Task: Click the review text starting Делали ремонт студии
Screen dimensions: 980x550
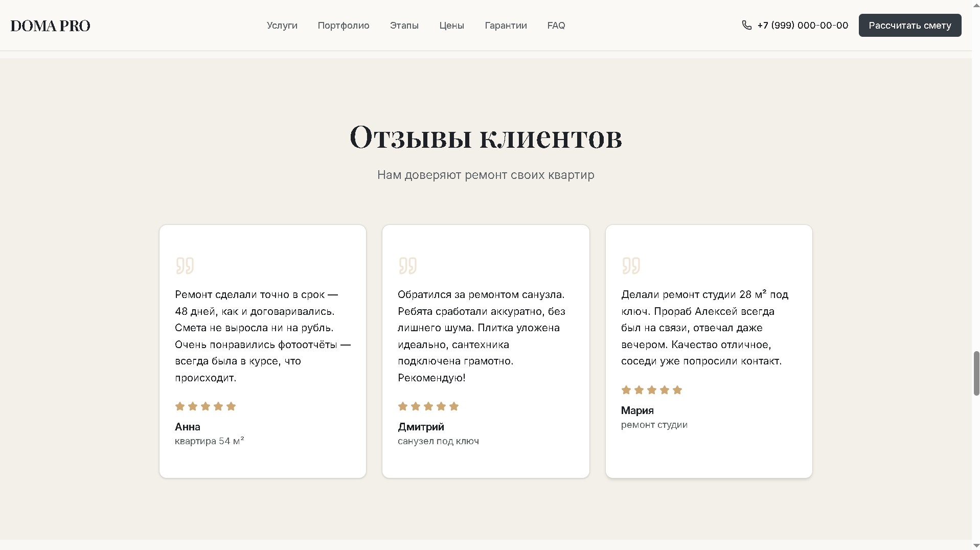Action: click(704, 328)
